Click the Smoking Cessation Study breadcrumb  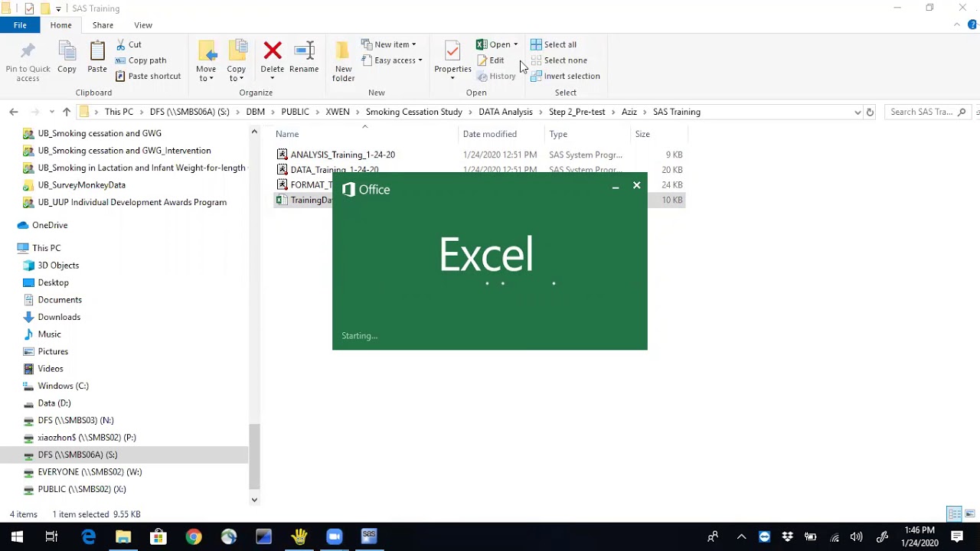[414, 112]
